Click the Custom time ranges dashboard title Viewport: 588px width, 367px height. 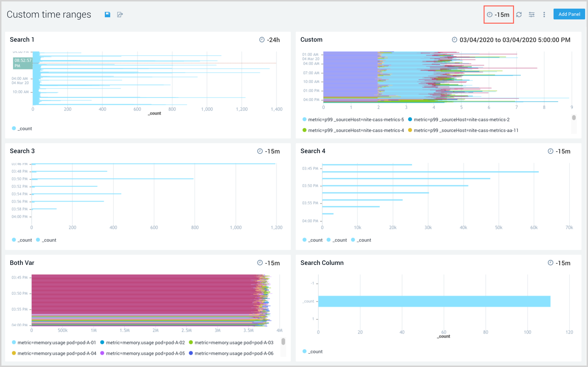click(x=49, y=14)
